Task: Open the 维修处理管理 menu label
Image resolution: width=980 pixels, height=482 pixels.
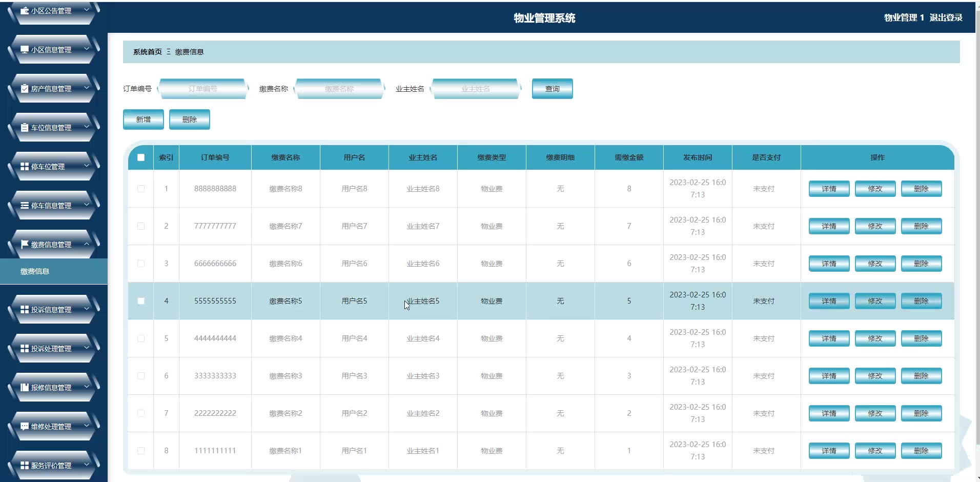Action: click(51, 427)
